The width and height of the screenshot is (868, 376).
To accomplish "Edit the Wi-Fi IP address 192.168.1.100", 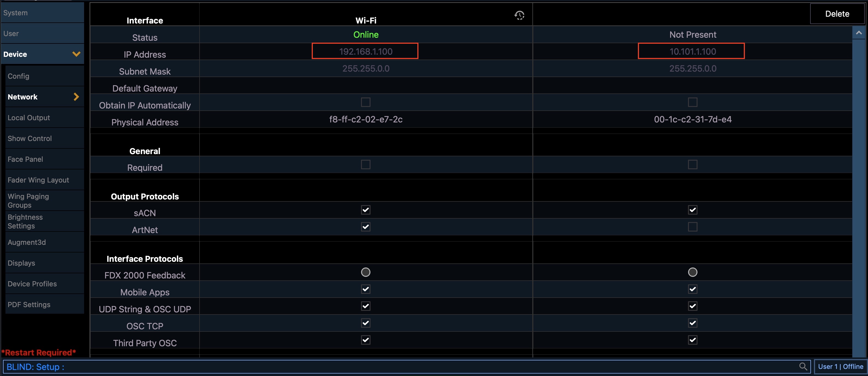I will point(365,51).
